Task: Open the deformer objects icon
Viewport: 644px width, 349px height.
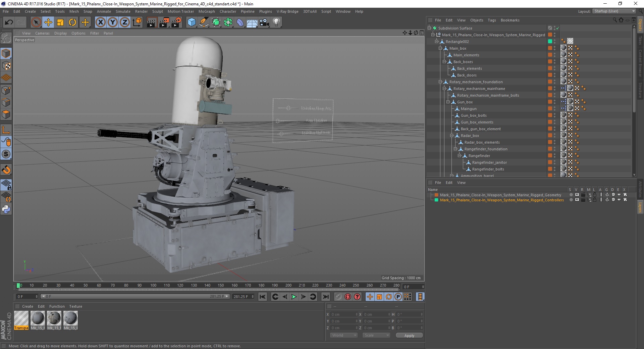Action: click(240, 22)
